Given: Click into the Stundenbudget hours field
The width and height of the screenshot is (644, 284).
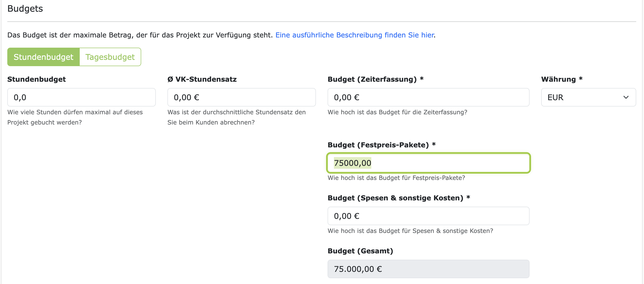Looking at the screenshot, I should point(81,97).
